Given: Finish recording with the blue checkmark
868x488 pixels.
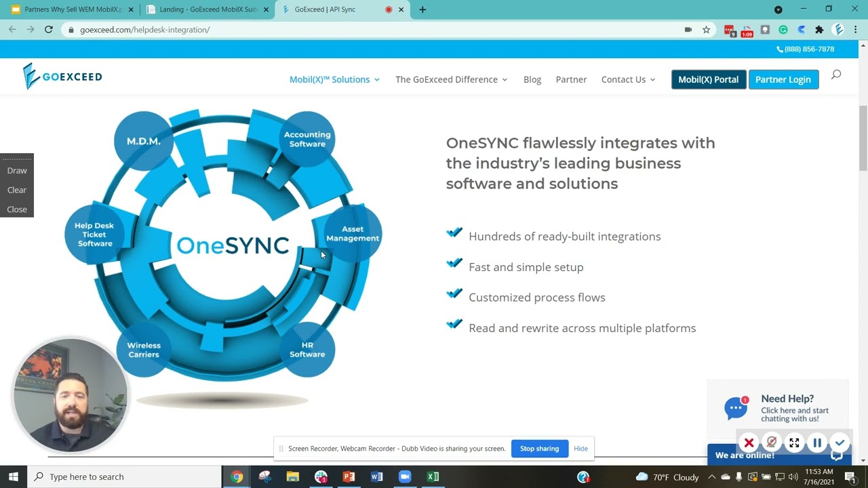Looking at the screenshot, I should click(x=840, y=443).
